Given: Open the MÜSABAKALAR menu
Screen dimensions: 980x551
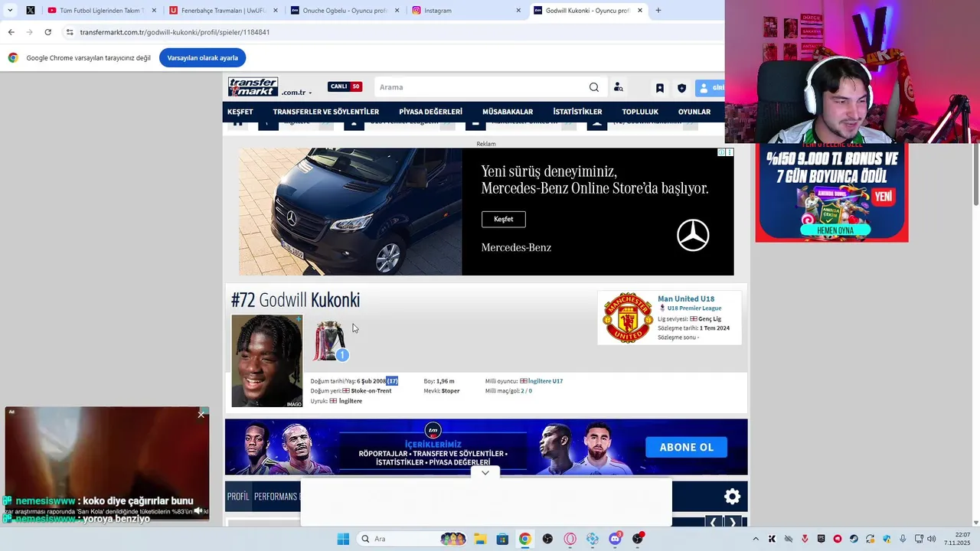Looking at the screenshot, I should pyautogui.click(x=508, y=112).
